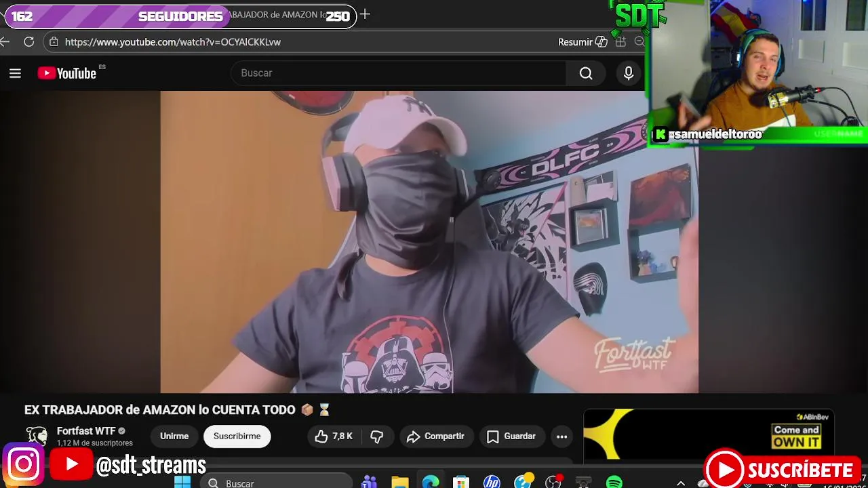The height and width of the screenshot is (488, 868).
Task: Open Spotify from the taskbar
Action: (614, 482)
